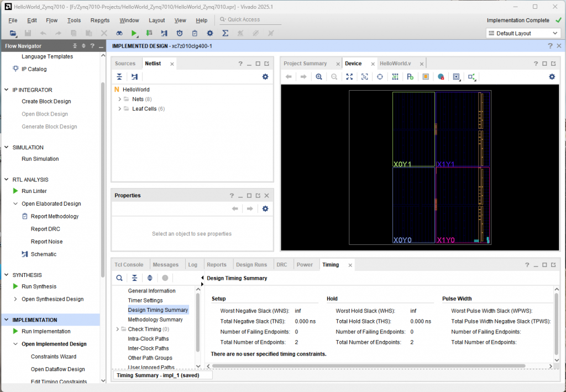Viewport: 566px width, 392px height.
Task: Open Netlist panel settings gear
Action: [x=265, y=76]
